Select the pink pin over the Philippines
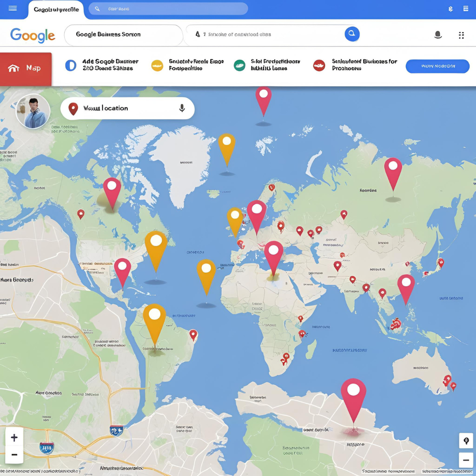 [406, 290]
